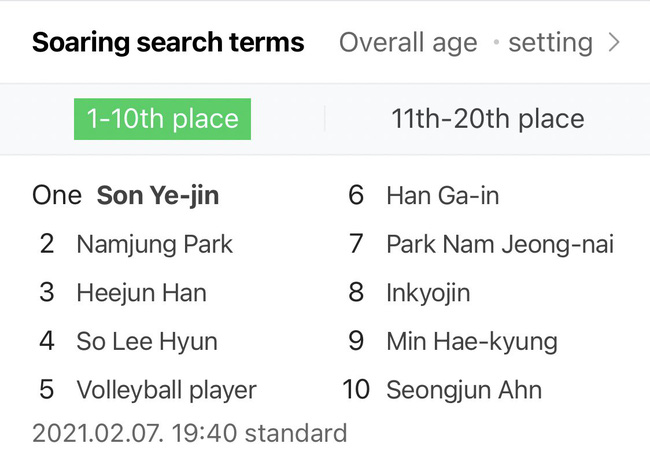This screenshot has height=458, width=650.
Task: Click rank number 8 beside Inkyojin
Action: tap(356, 293)
